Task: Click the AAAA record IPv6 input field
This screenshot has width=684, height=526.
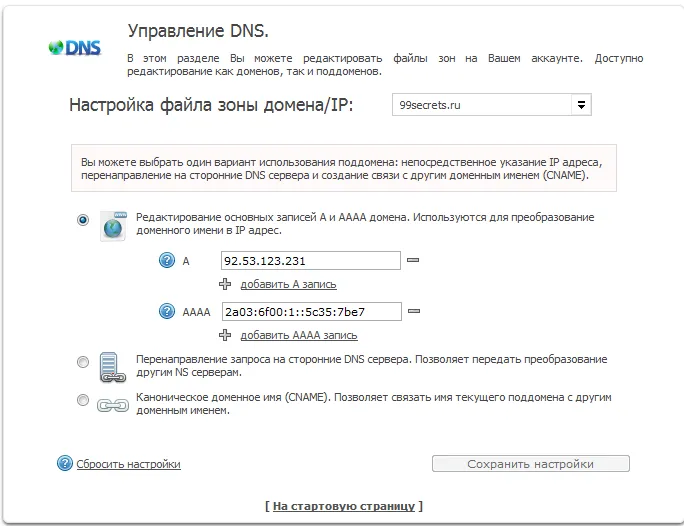Action: (x=311, y=311)
